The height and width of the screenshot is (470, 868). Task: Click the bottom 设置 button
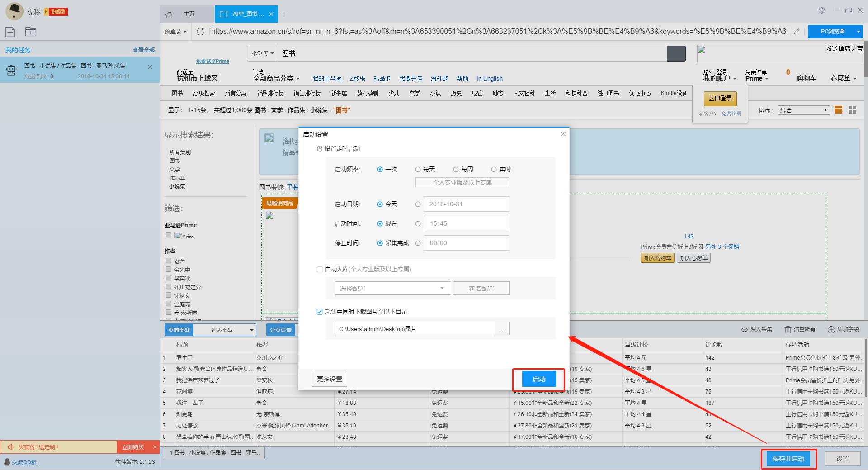[x=843, y=459]
